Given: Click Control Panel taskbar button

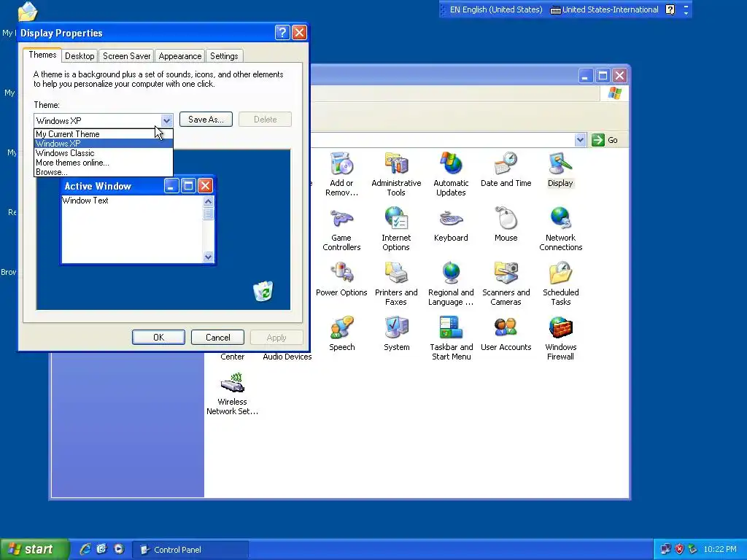Looking at the screenshot, I should pyautogui.click(x=190, y=550).
